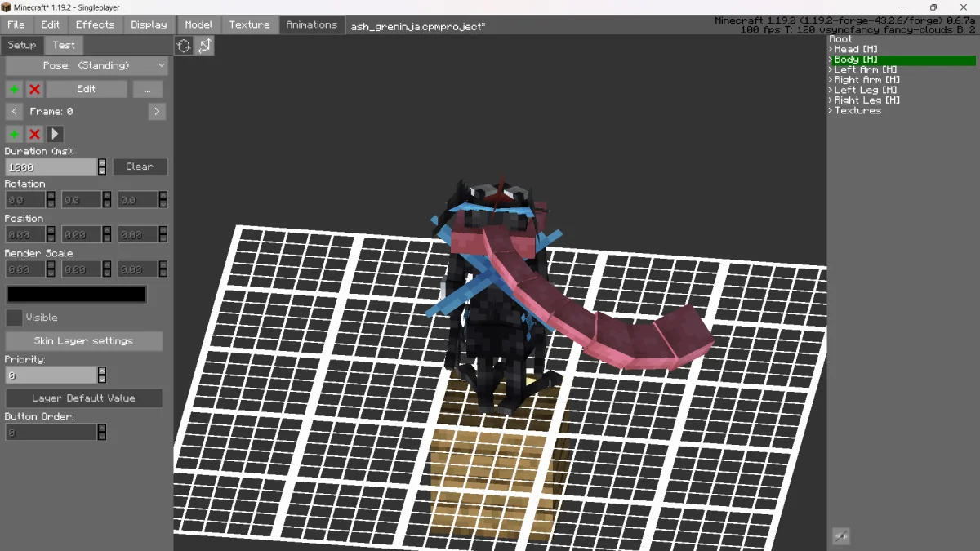Reset the camera view with circular arrows icon
Viewport: 980px width, 551px height.
[184, 46]
